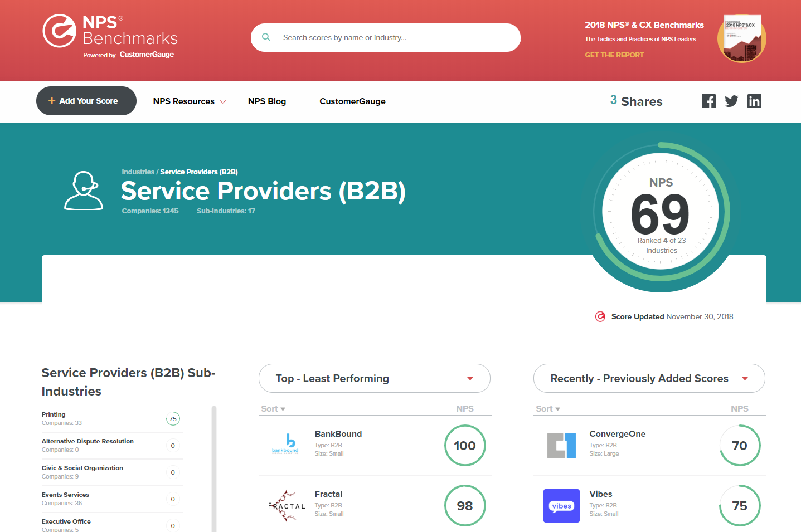The height and width of the screenshot is (532, 801).
Task: Click the large 69 NPS gauge
Action: coord(661,212)
